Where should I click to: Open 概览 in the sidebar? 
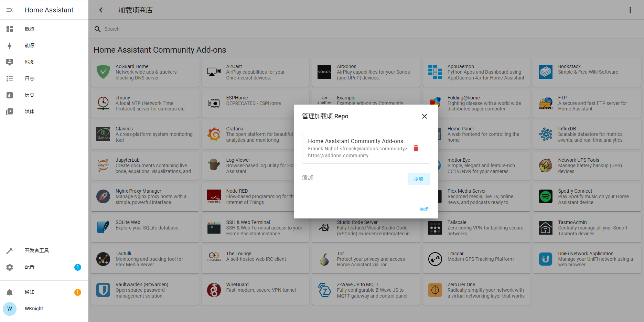[30, 29]
